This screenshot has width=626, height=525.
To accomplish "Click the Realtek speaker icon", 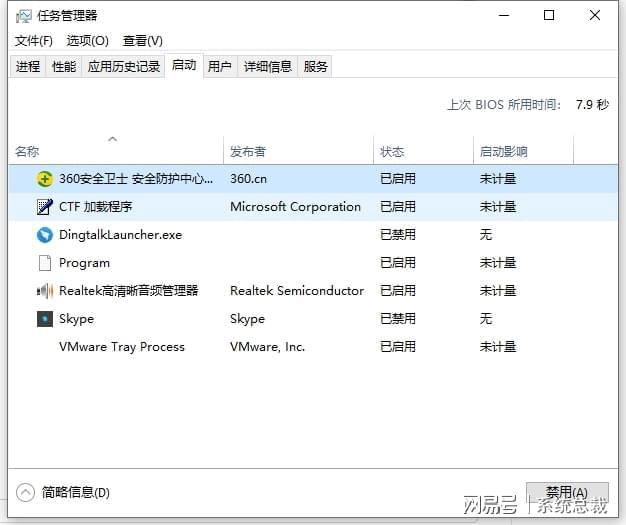I will click(x=45, y=291).
